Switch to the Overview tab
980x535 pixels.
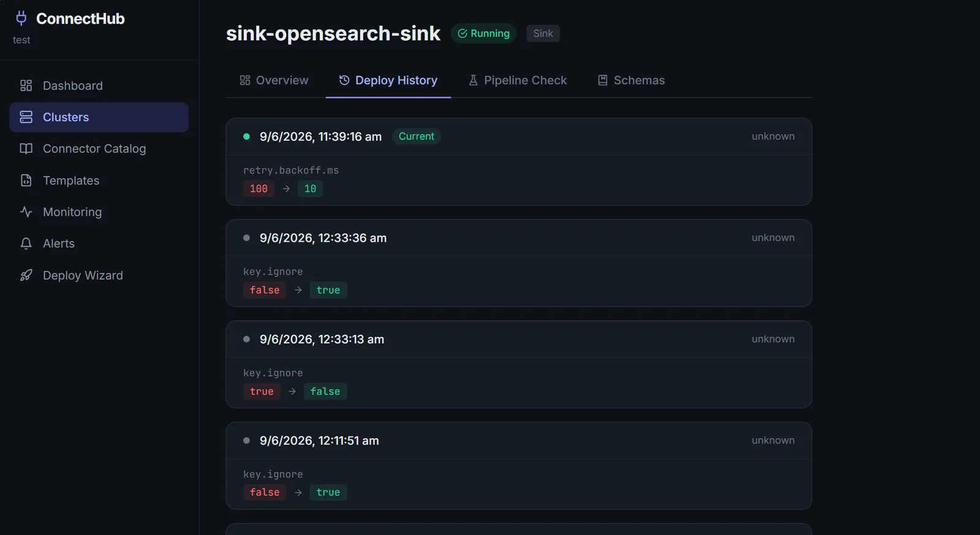[x=274, y=80]
